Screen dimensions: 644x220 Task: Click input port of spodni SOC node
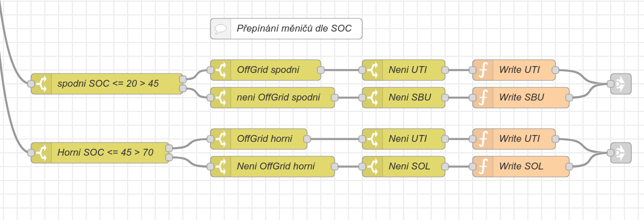(x=31, y=84)
